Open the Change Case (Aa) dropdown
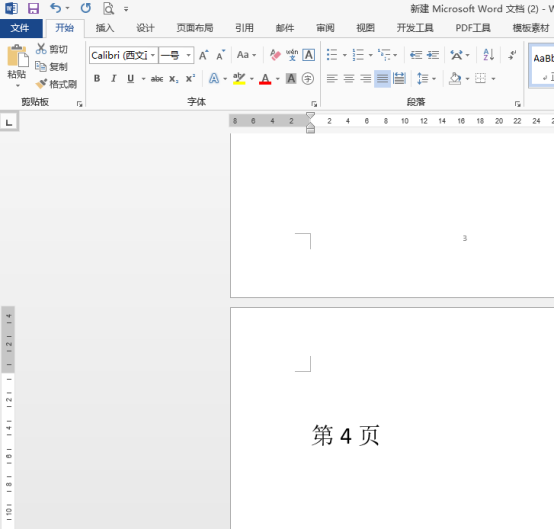 246,55
